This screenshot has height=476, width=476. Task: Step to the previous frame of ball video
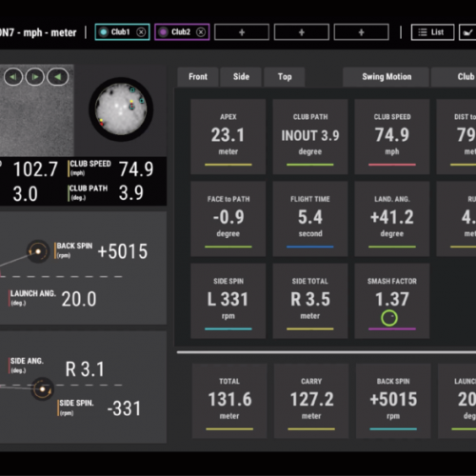tap(13, 77)
